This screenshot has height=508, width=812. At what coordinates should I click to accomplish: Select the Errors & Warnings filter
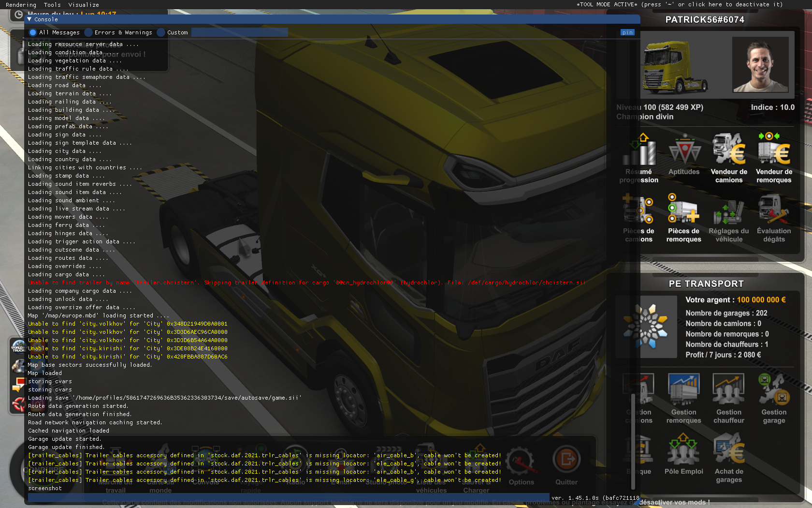coord(118,32)
